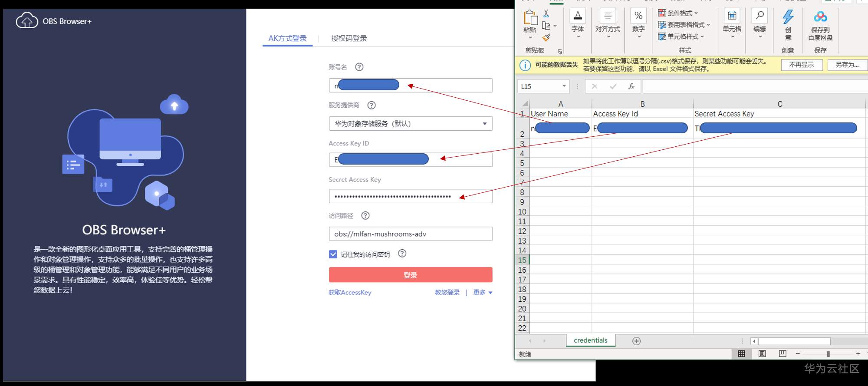Click the 创意 lightning bolt icon
The height and width of the screenshot is (386, 868).
pos(788,17)
